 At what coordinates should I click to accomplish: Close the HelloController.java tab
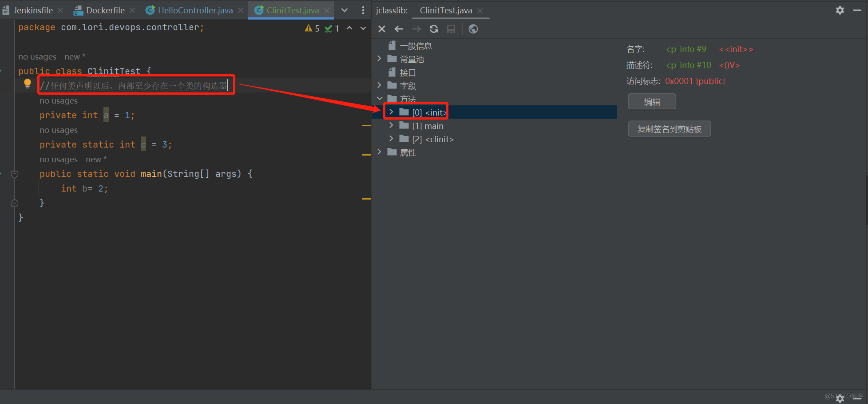click(x=241, y=10)
